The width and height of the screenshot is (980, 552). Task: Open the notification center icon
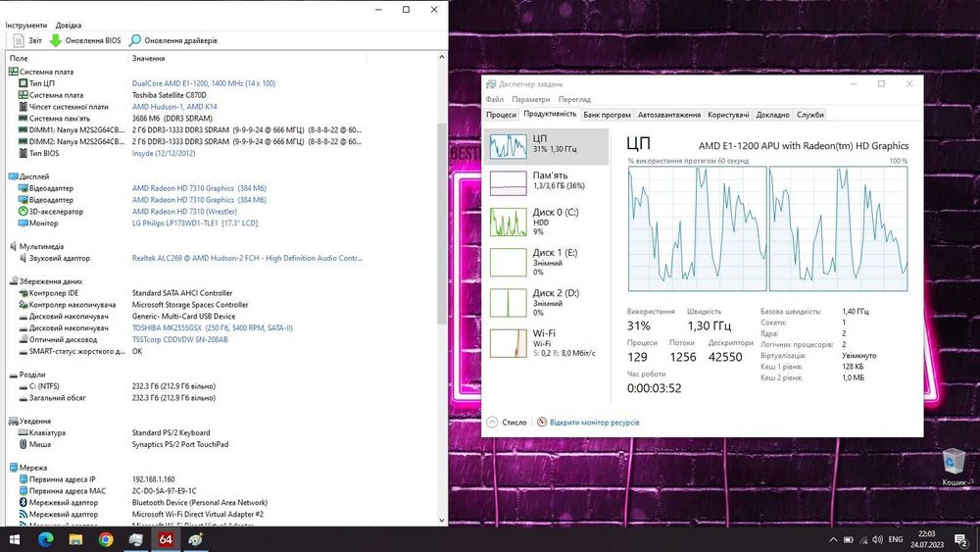point(961,539)
